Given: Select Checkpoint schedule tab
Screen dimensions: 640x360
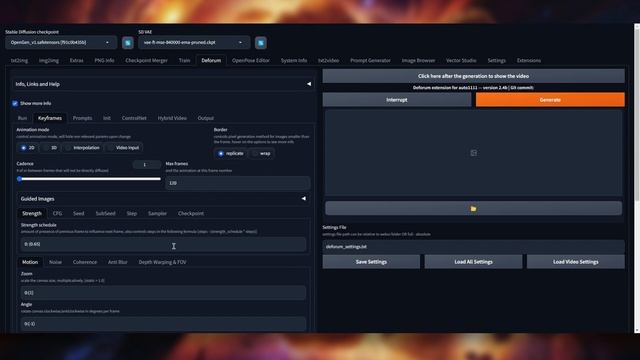Looking at the screenshot, I should (191, 213).
